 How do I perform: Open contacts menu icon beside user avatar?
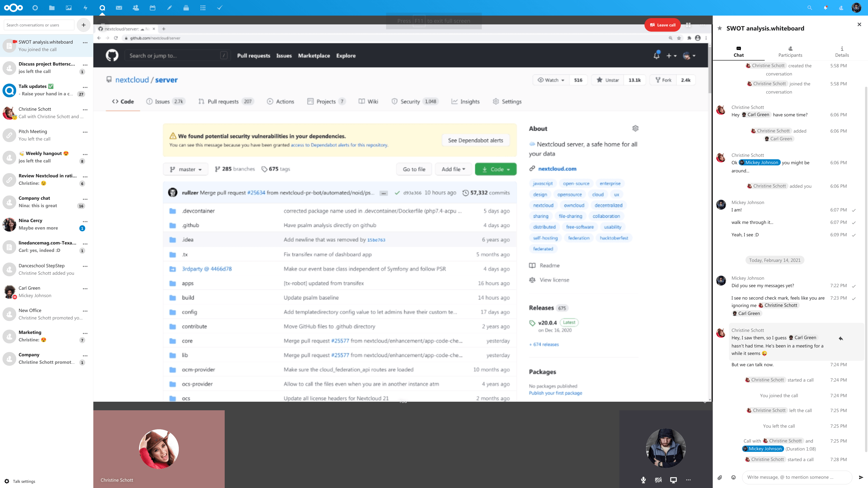point(841,8)
